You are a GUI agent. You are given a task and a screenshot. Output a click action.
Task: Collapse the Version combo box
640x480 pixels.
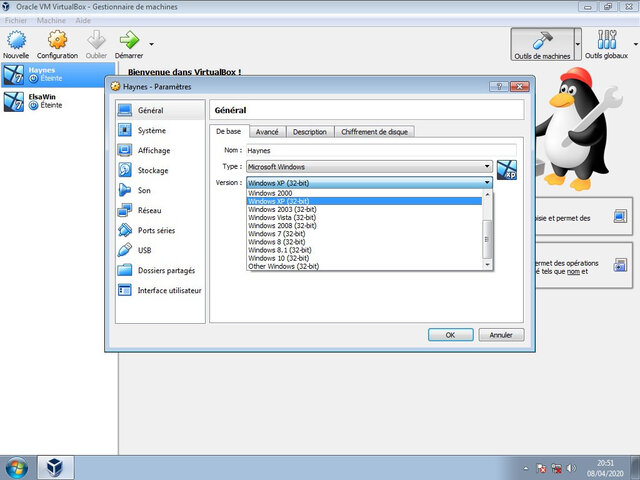click(x=369, y=183)
